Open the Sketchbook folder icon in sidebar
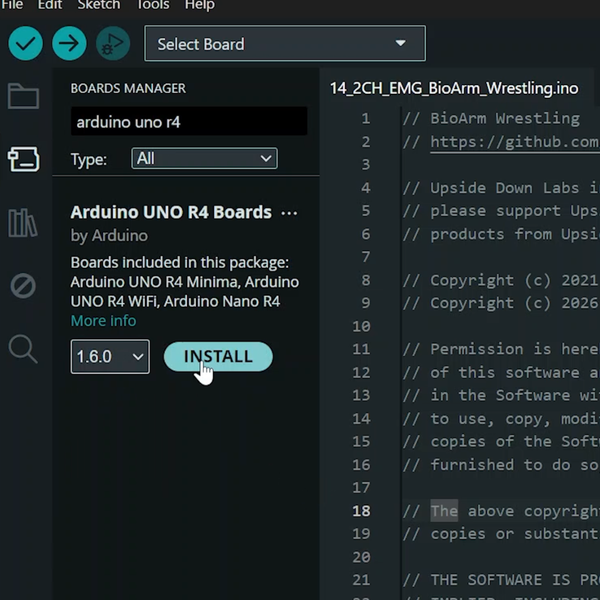 coord(23,96)
